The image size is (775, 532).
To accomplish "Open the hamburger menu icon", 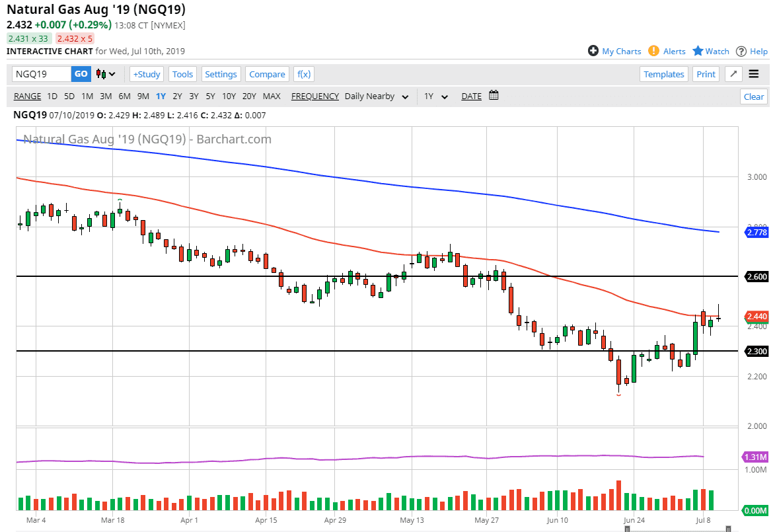I will click(x=754, y=74).
